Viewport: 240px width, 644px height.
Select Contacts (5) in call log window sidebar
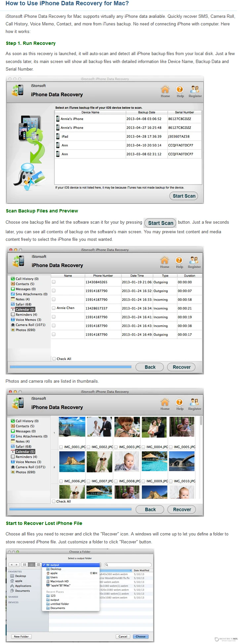[23, 284]
